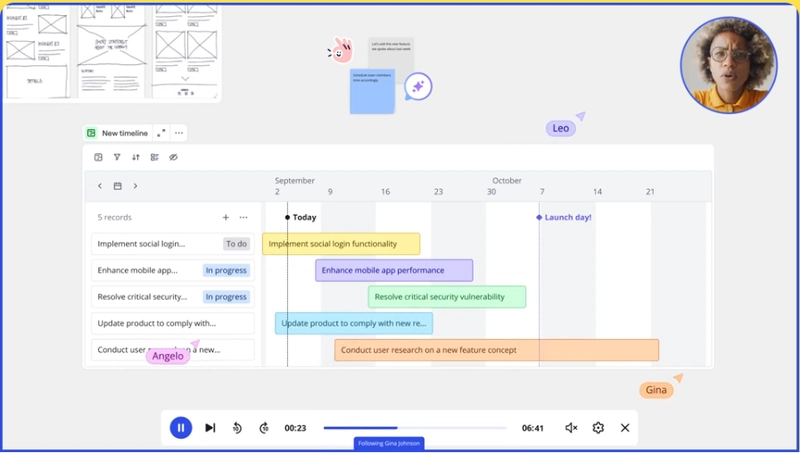Toggle hidden fields eye icon
The width and height of the screenshot is (800, 453).
173,157
